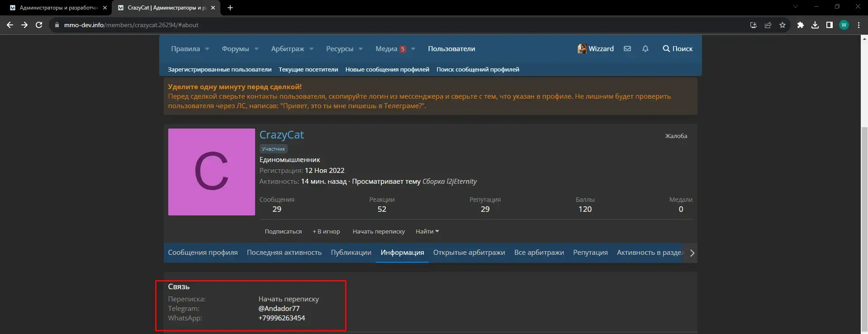Screen dimensions: 868x334
Task: Switch to Все арбитражи tab
Action: coord(539,253)
